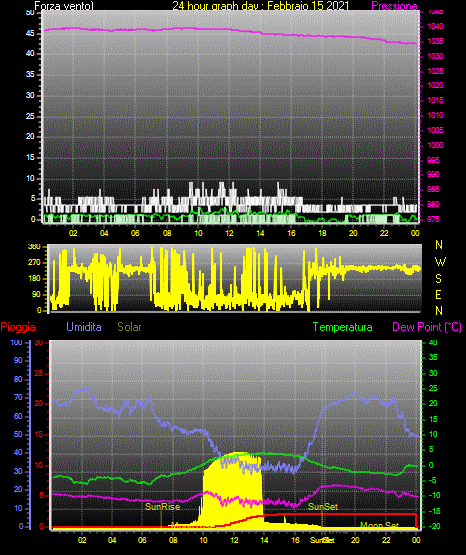Image resolution: width=466 pixels, height=555 pixels.
Task: Click the Dew Point (°C) legend
Action: point(427,327)
